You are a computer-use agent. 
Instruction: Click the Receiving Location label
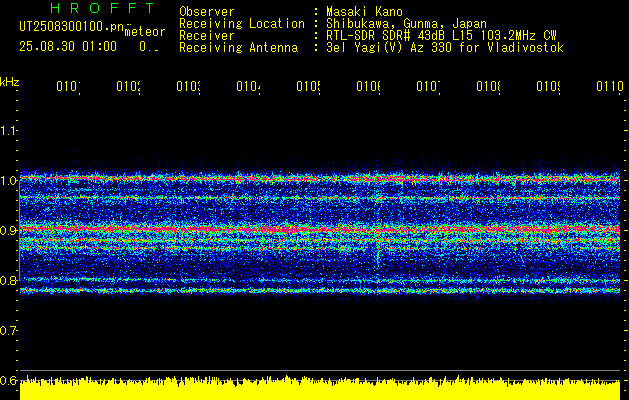tap(242, 24)
